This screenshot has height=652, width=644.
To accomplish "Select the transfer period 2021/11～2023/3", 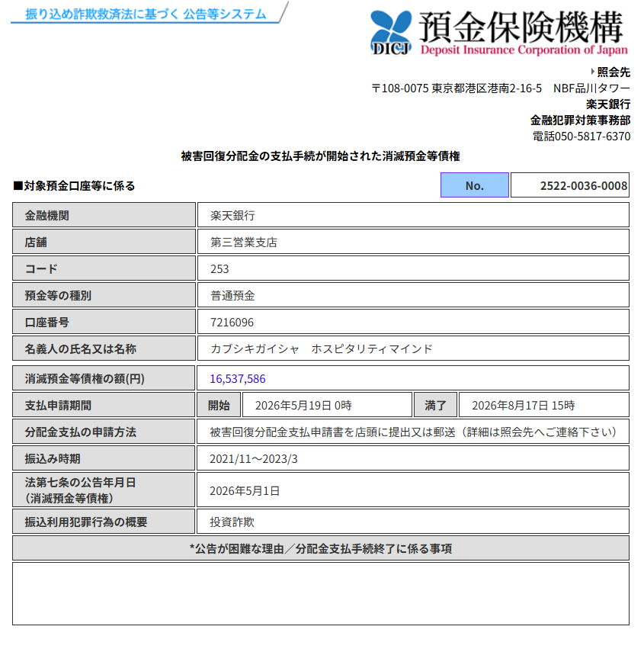I will [254, 458].
